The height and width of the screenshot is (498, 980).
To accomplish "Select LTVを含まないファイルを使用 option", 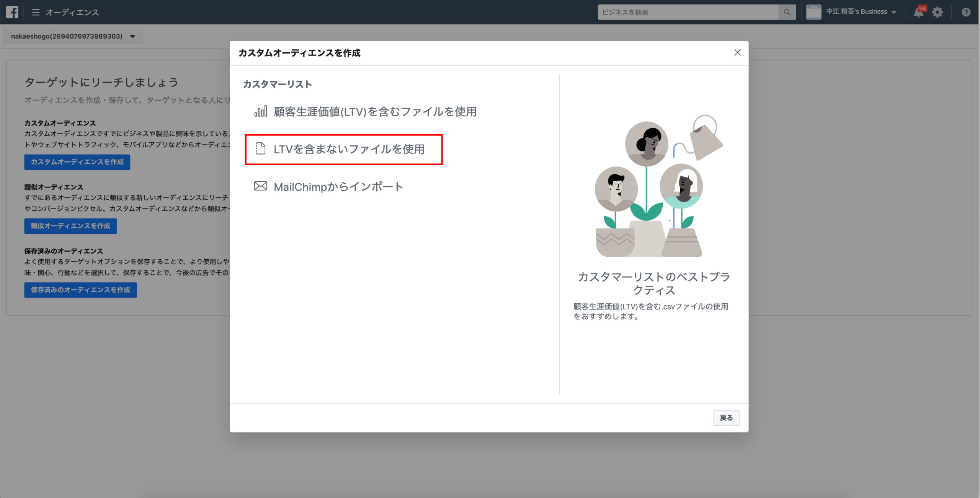I will 349,149.
